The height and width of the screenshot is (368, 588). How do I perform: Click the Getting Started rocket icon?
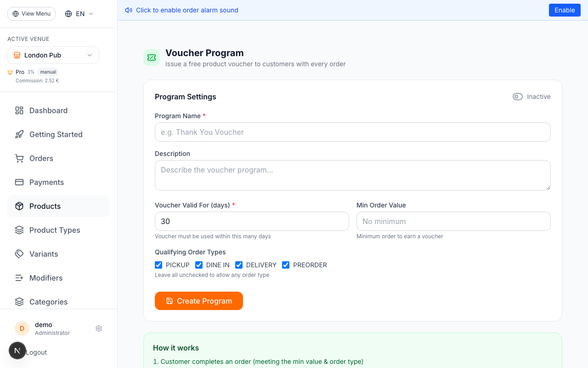click(x=19, y=134)
